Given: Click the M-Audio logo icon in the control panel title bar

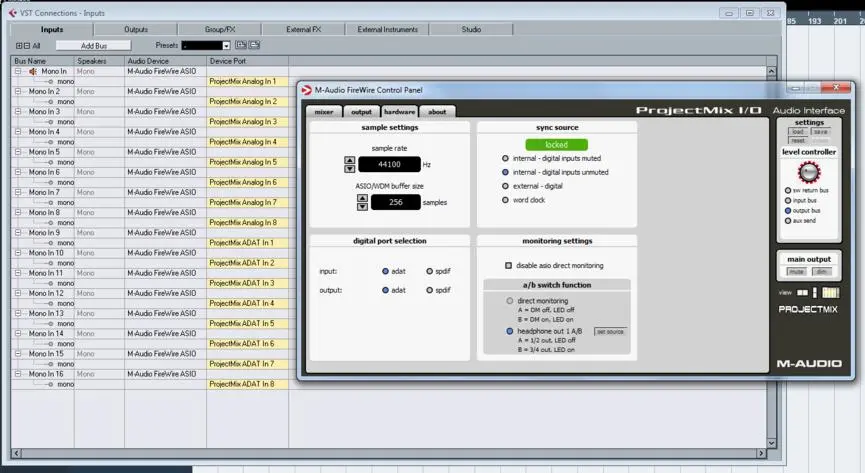Looking at the screenshot, I should (x=306, y=90).
